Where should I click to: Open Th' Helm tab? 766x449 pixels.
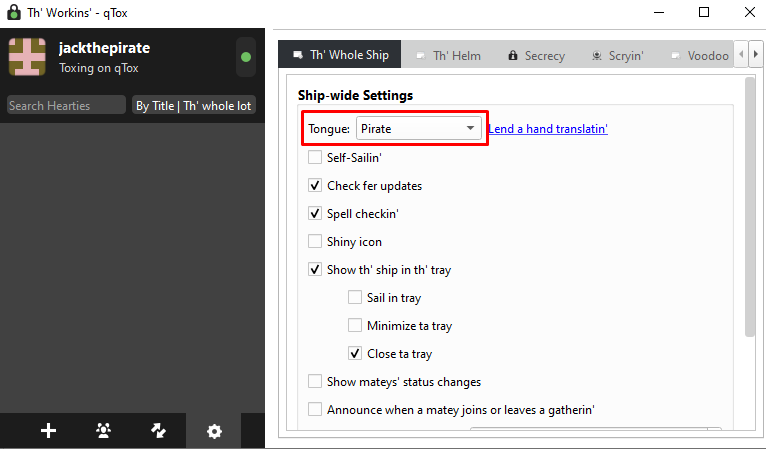click(448, 56)
